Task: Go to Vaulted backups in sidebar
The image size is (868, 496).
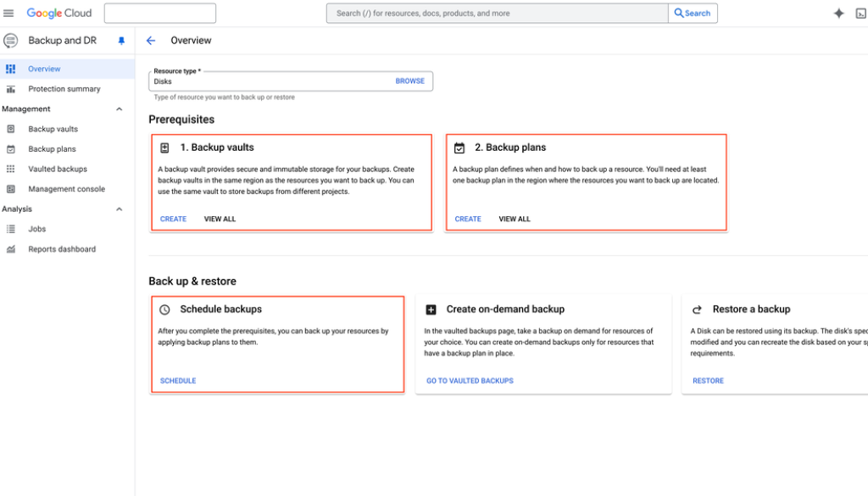Action: click(x=58, y=170)
